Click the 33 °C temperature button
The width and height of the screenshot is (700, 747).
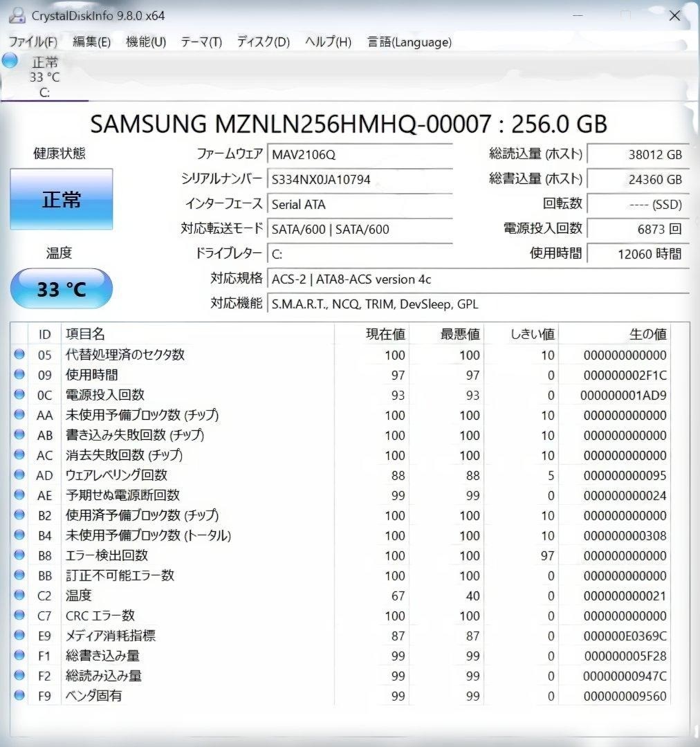[62, 288]
